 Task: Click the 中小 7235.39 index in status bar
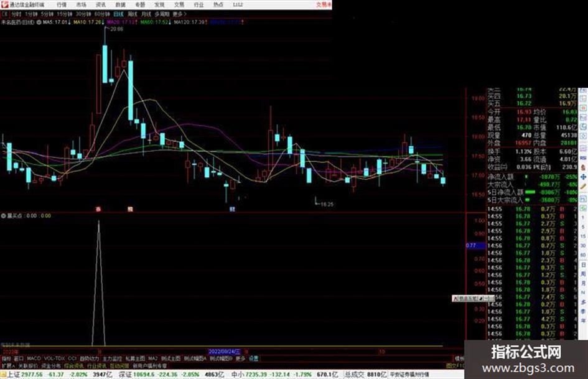click(248, 375)
